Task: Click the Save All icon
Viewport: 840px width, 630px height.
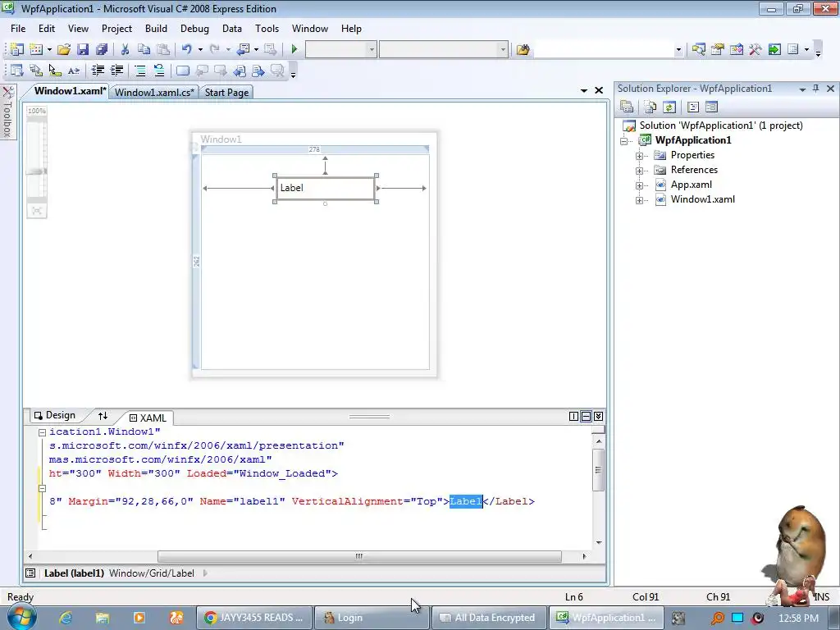Action: (101, 49)
